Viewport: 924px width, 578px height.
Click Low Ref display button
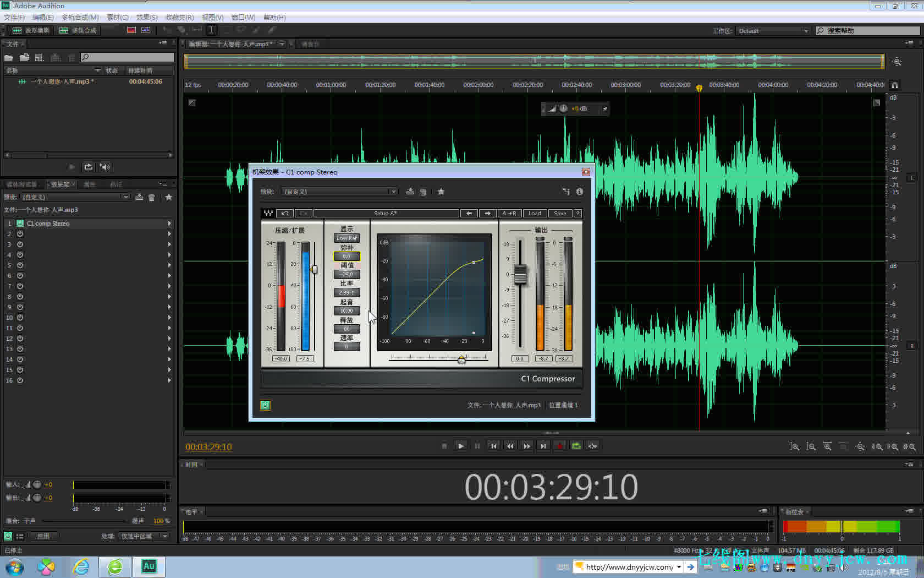346,238
